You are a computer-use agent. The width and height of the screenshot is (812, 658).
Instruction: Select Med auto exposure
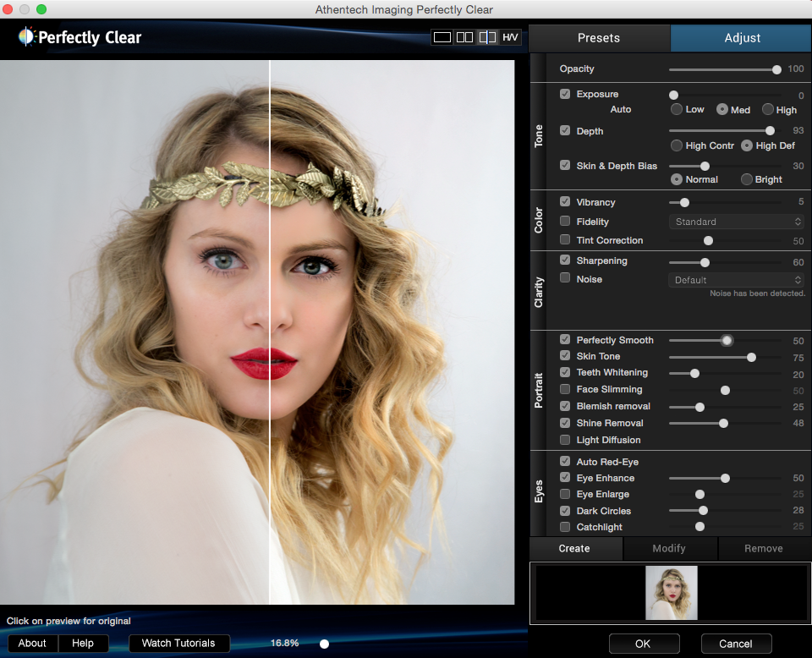(x=721, y=109)
